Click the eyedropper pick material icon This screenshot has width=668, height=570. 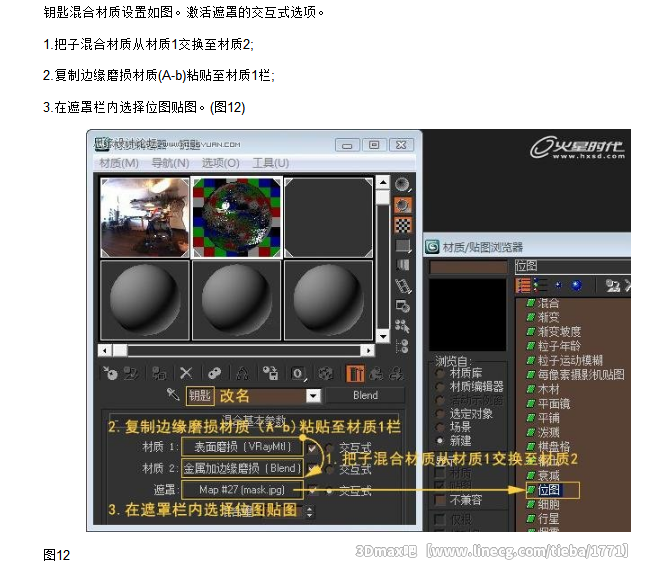[x=173, y=395]
